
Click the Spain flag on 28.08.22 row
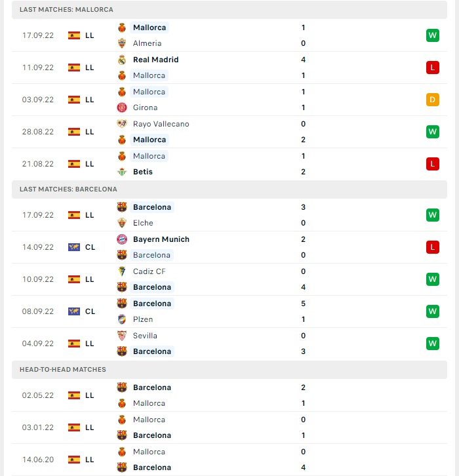[x=74, y=132]
